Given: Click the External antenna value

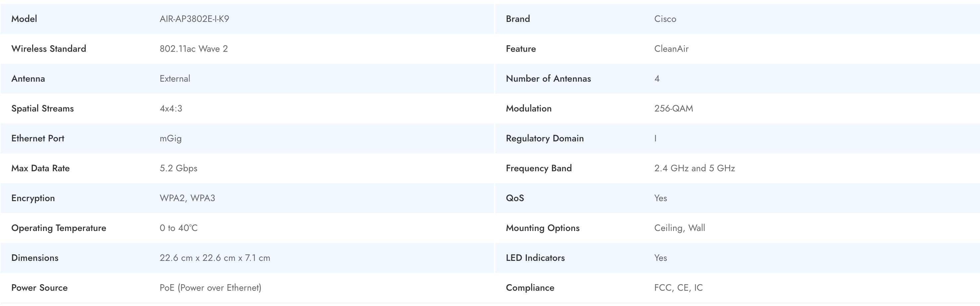Looking at the screenshot, I should 175,79.
